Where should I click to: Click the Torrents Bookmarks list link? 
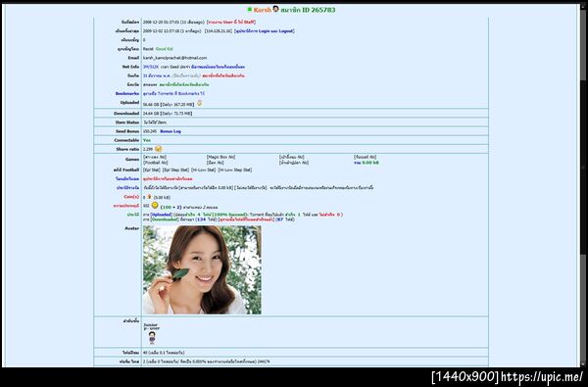[x=174, y=94]
